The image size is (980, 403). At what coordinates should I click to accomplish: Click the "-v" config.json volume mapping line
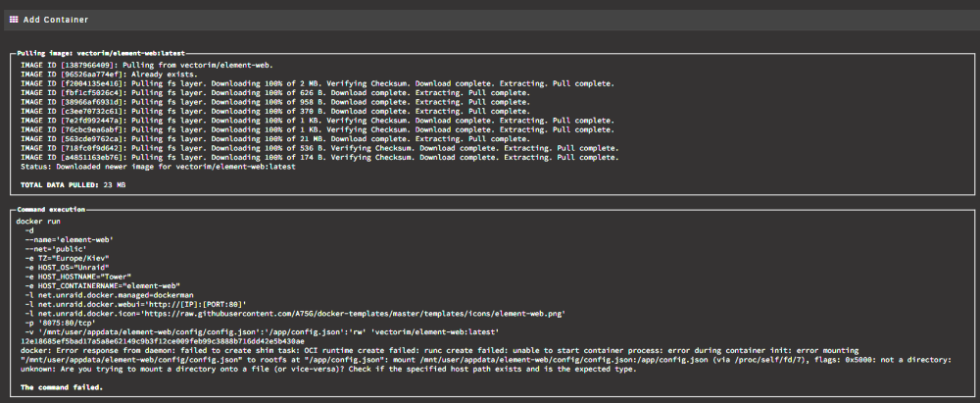coord(262,331)
